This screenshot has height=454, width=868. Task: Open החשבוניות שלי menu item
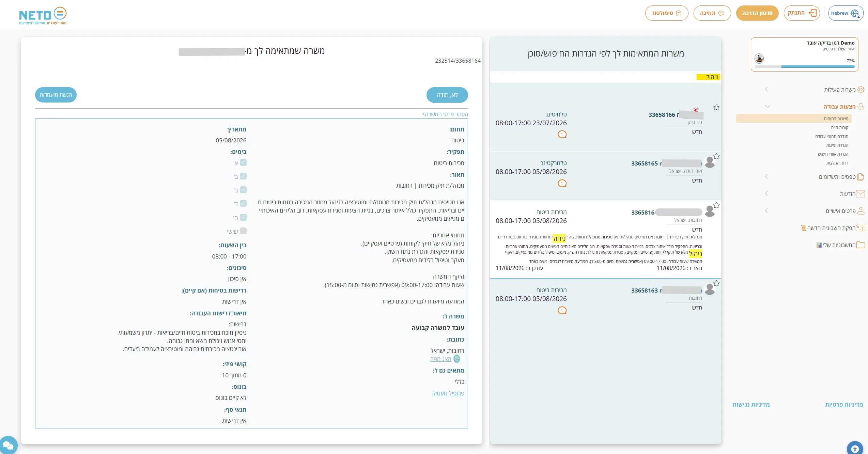pyautogui.click(x=840, y=245)
